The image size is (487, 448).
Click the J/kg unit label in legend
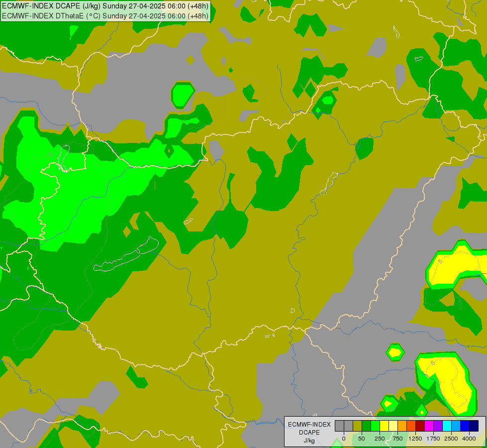pyautogui.click(x=309, y=441)
